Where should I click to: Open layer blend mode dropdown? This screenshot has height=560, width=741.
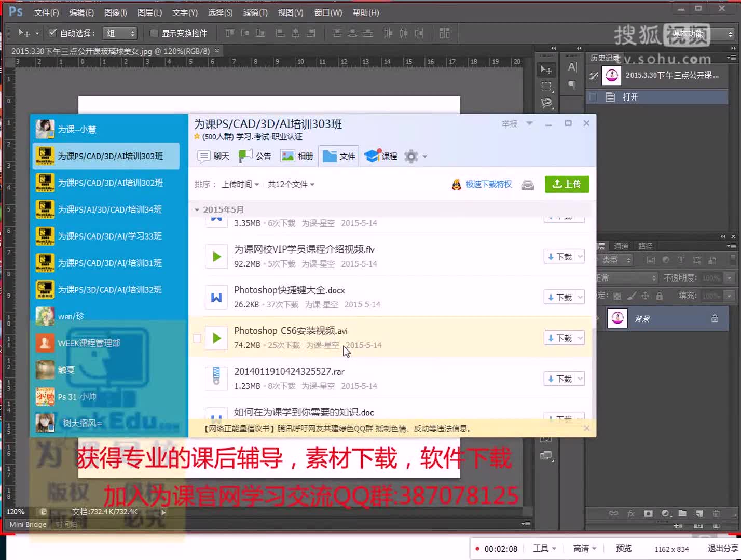pos(627,278)
